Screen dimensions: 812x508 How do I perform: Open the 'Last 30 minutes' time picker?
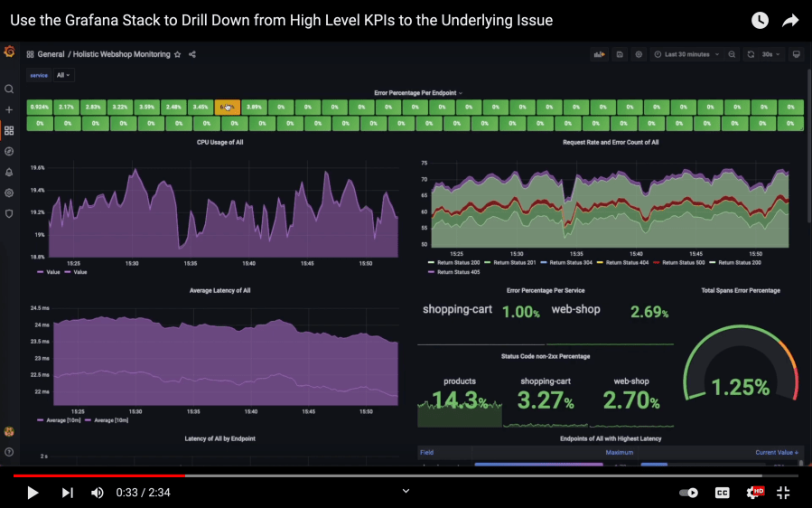687,54
